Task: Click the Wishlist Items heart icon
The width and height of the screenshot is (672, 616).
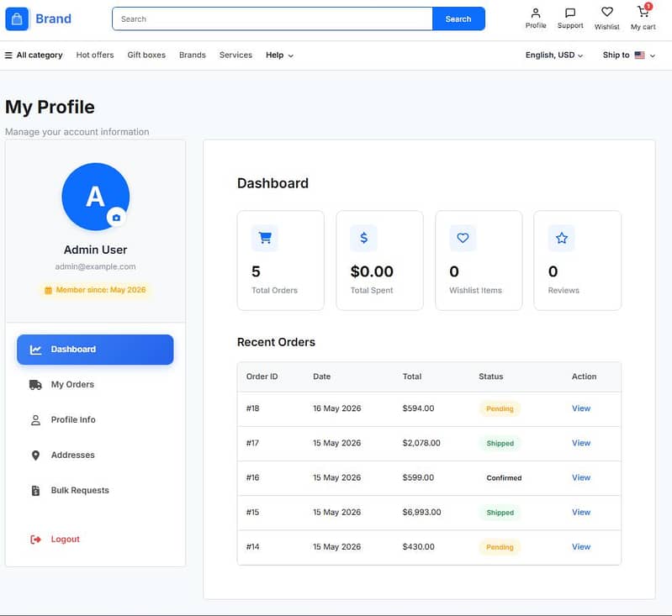Action: coord(463,238)
